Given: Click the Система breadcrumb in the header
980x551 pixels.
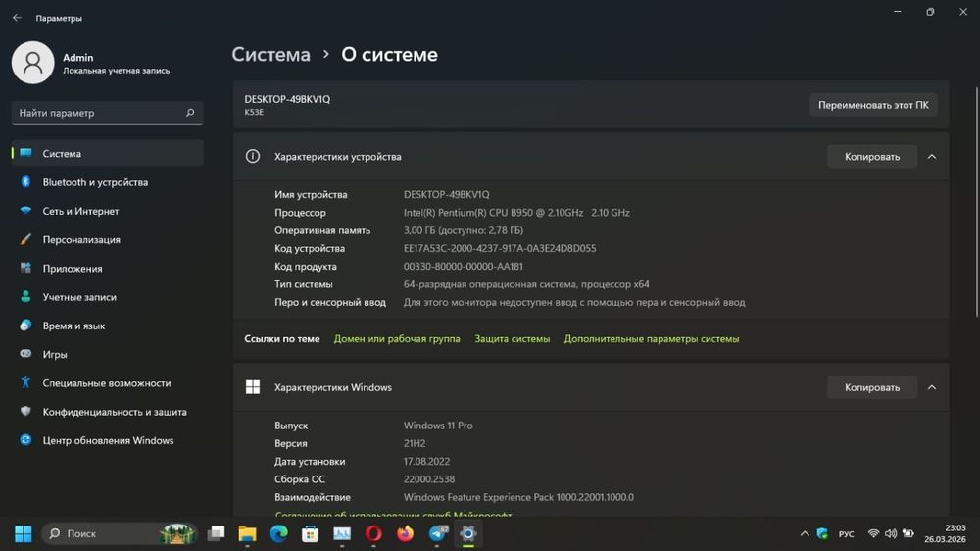Looking at the screenshot, I should coord(270,54).
